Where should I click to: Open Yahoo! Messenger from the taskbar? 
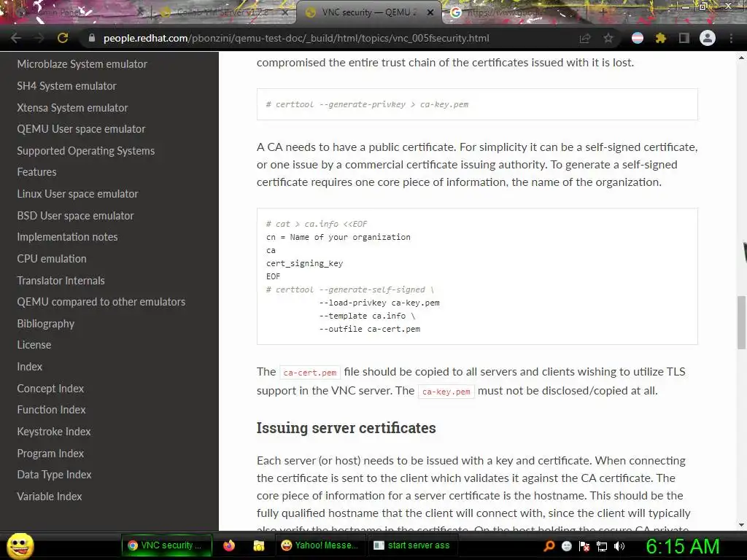click(x=320, y=545)
